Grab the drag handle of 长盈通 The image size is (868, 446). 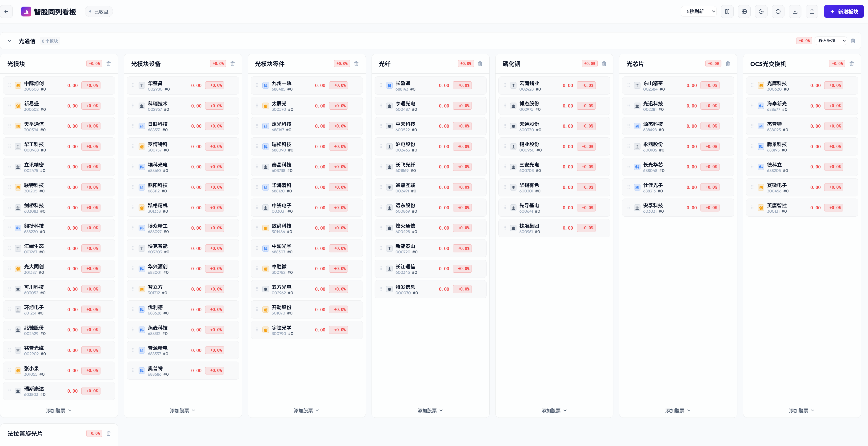381,86
